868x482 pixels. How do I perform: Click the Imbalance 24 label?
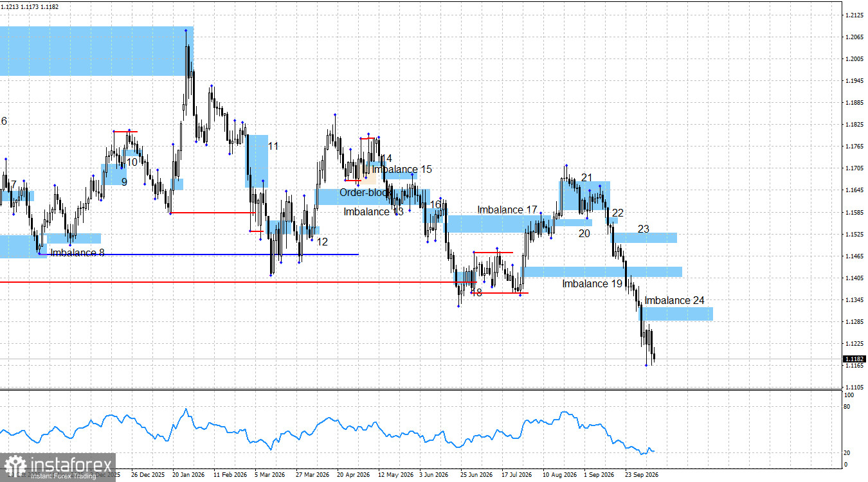[674, 300]
